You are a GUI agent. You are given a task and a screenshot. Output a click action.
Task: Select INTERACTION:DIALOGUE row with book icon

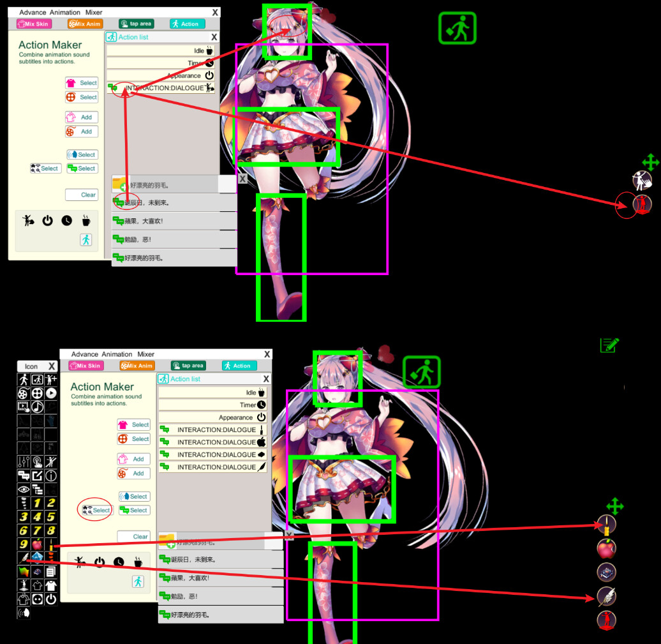pyautogui.click(x=212, y=454)
